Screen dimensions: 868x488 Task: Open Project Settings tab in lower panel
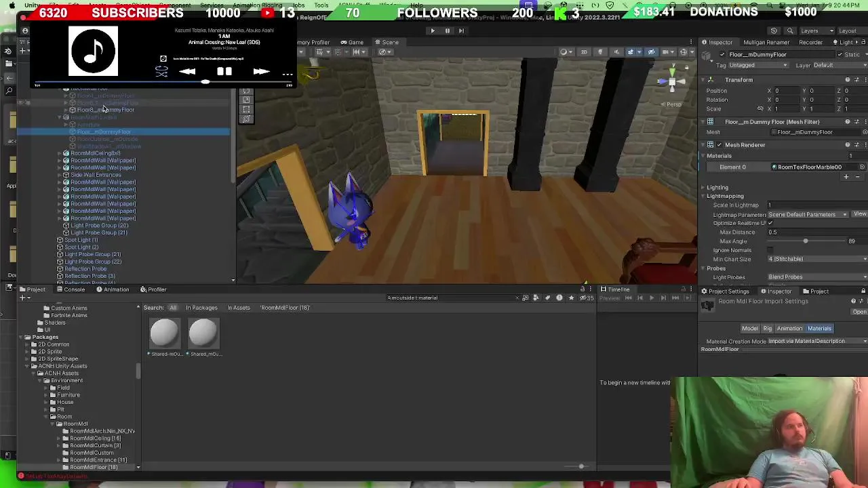(725, 291)
